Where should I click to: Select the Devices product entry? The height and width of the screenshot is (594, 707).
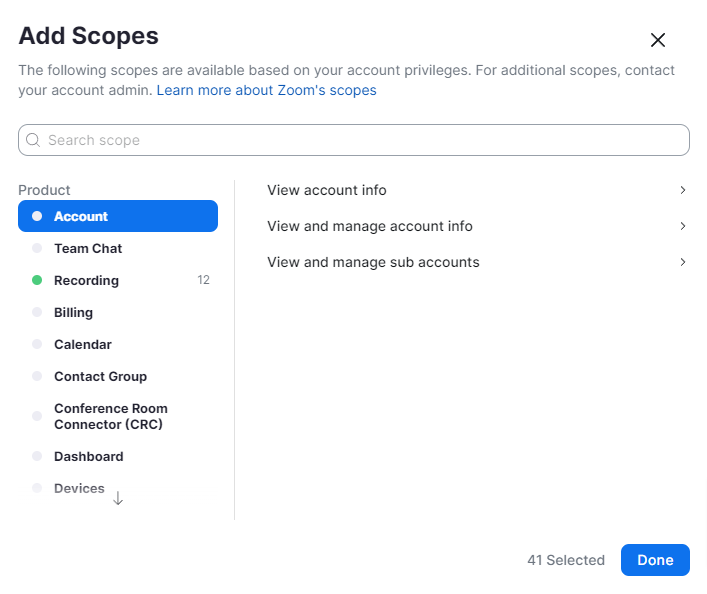click(79, 488)
